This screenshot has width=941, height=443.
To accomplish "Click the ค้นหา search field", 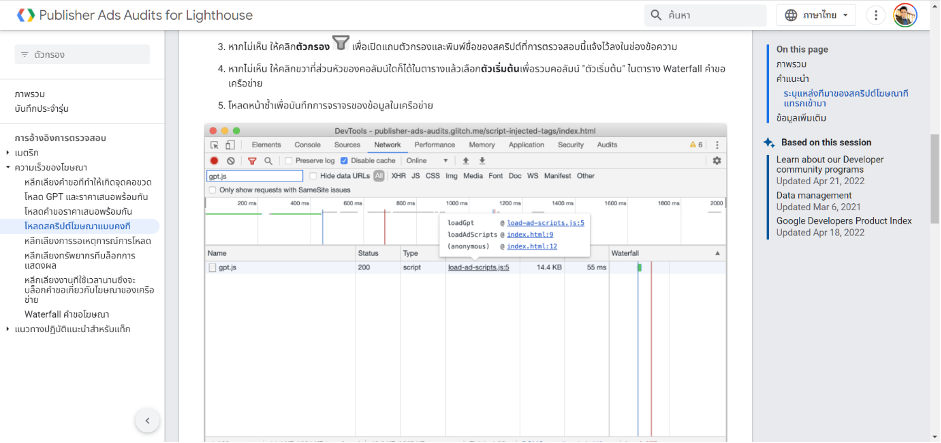I will [710, 15].
